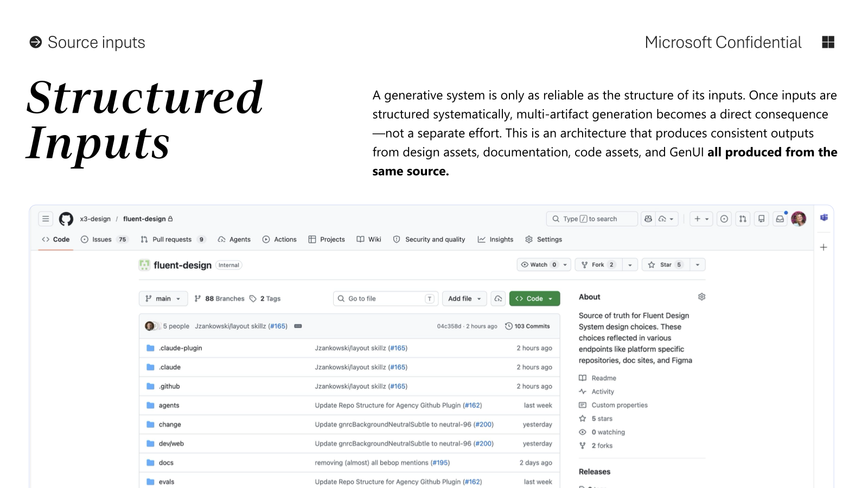Switch to the Issues tab
Screen dimensions: 868x488
105,239
